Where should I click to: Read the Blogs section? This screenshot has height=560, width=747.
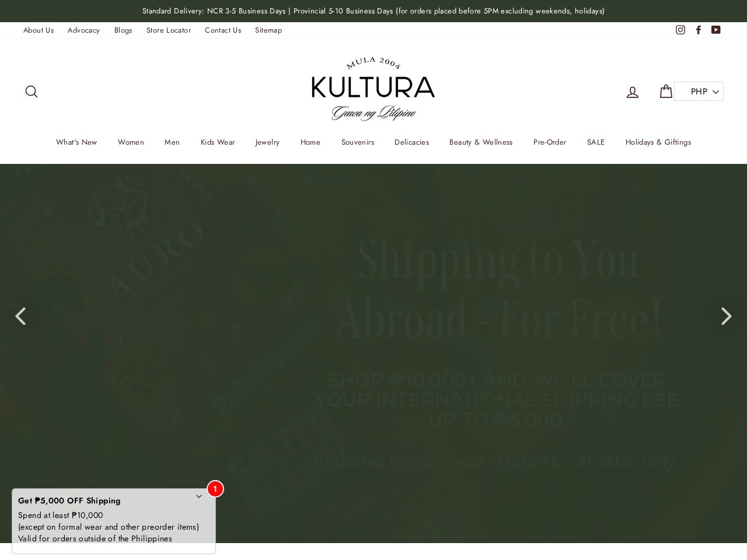pyautogui.click(x=123, y=30)
